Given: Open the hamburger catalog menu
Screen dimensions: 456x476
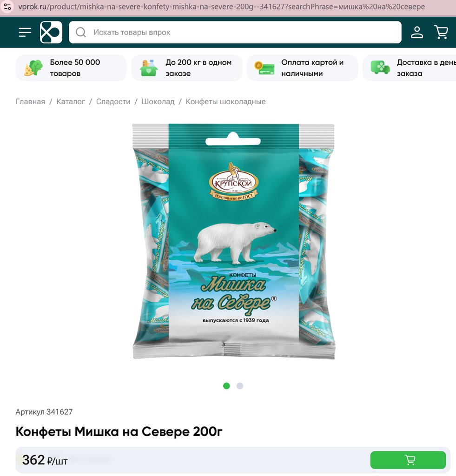Looking at the screenshot, I should click(25, 32).
